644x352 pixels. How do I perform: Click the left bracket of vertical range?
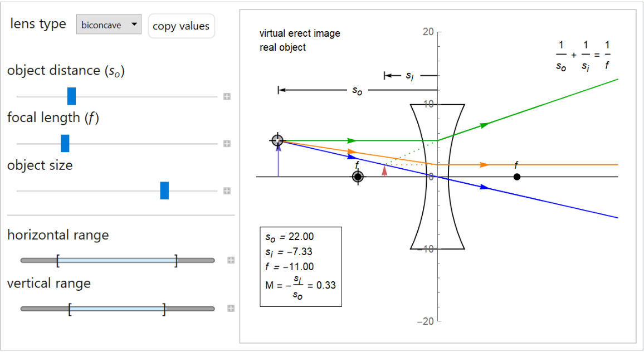coord(69,309)
